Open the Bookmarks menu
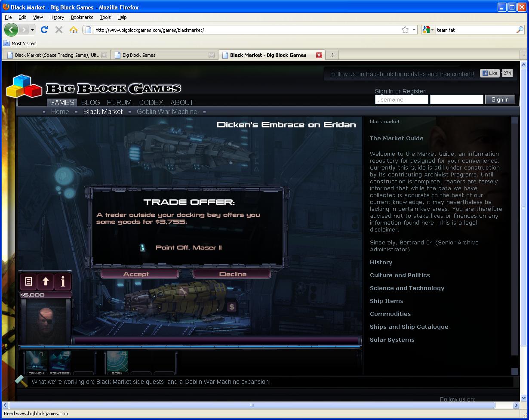This screenshot has height=420, width=529. tap(81, 17)
